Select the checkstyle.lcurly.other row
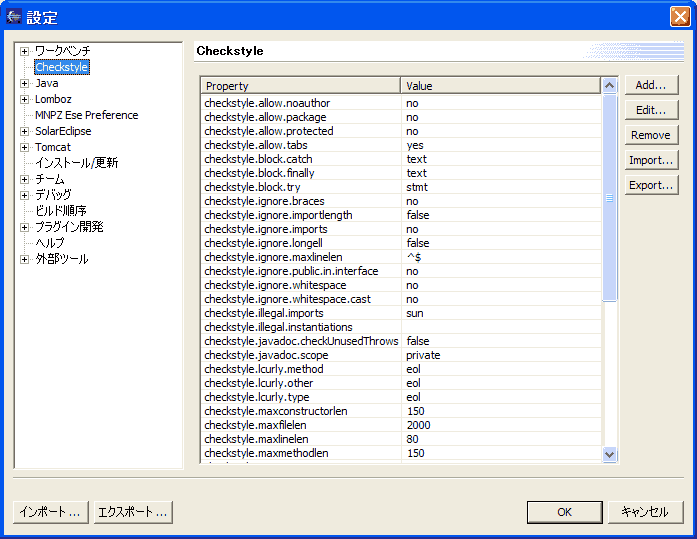 click(x=401, y=383)
